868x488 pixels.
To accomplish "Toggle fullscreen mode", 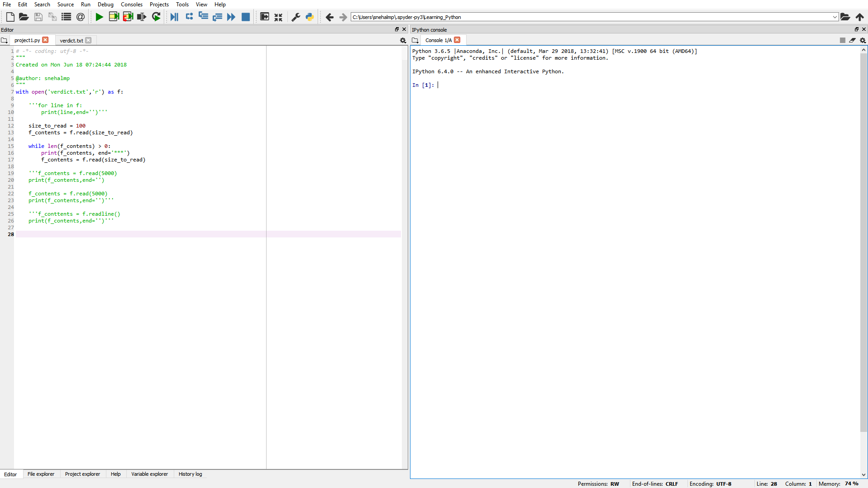I will click(278, 17).
